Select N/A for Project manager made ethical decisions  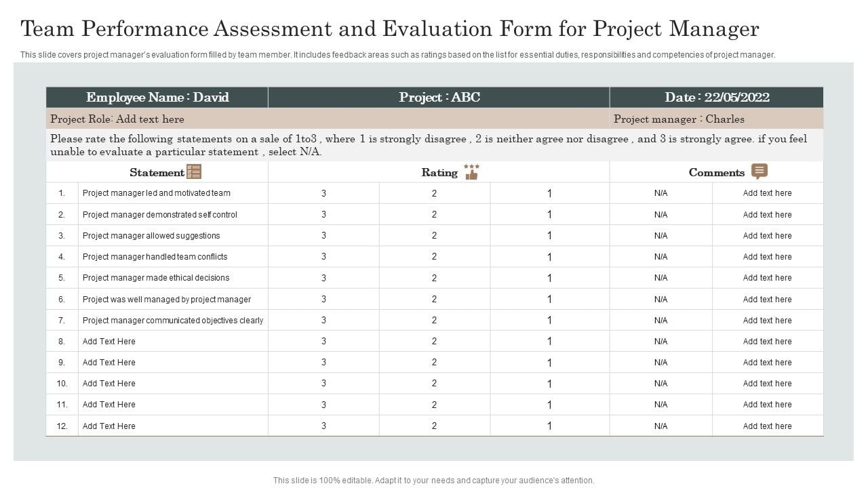click(x=659, y=278)
